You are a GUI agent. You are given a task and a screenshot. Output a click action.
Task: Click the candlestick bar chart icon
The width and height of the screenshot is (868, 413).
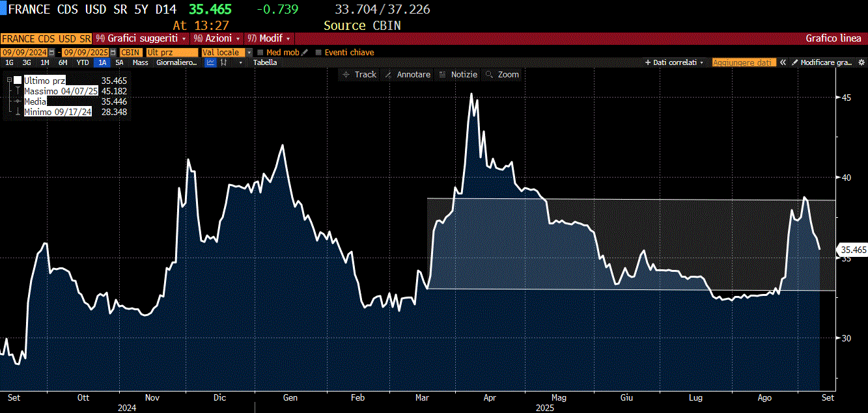click(224, 62)
